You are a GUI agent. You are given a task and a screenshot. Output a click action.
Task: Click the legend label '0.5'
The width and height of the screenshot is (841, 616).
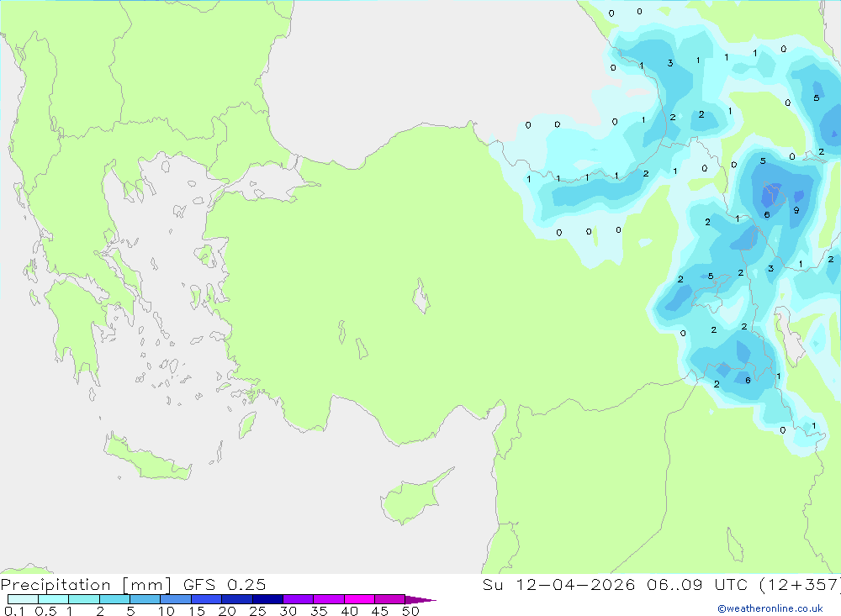45,611
